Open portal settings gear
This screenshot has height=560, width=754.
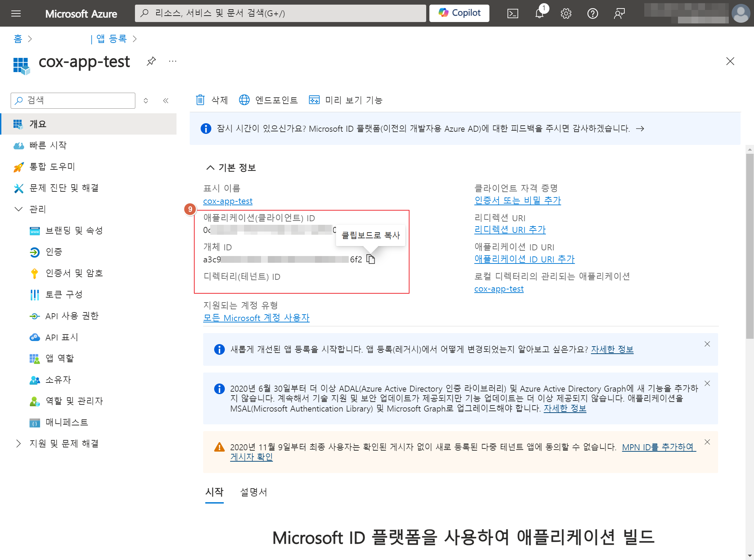click(566, 13)
